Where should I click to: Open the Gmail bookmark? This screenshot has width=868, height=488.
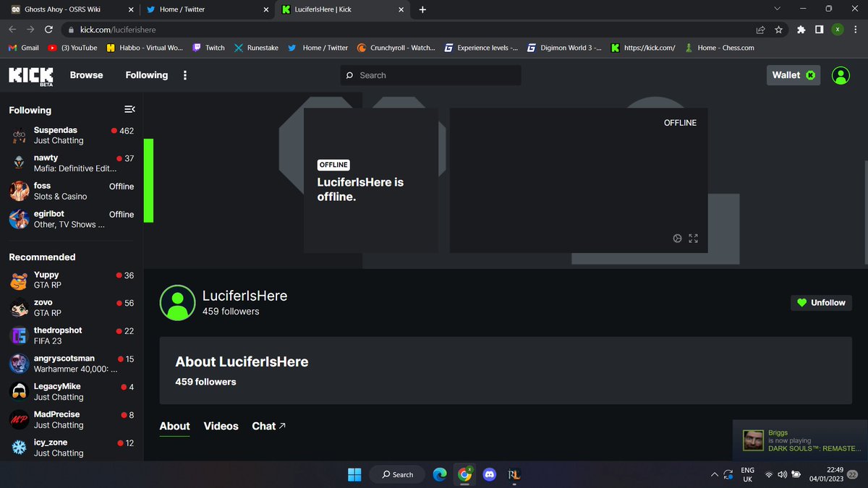[23, 48]
